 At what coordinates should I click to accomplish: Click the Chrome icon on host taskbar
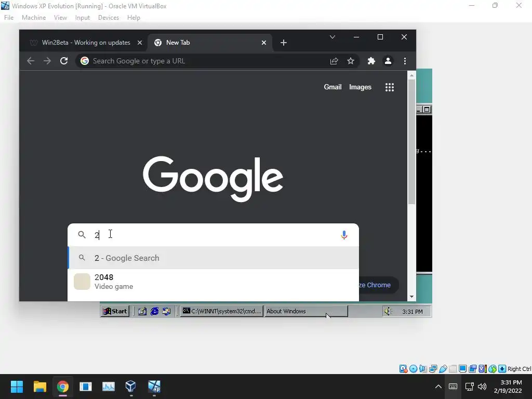click(63, 387)
